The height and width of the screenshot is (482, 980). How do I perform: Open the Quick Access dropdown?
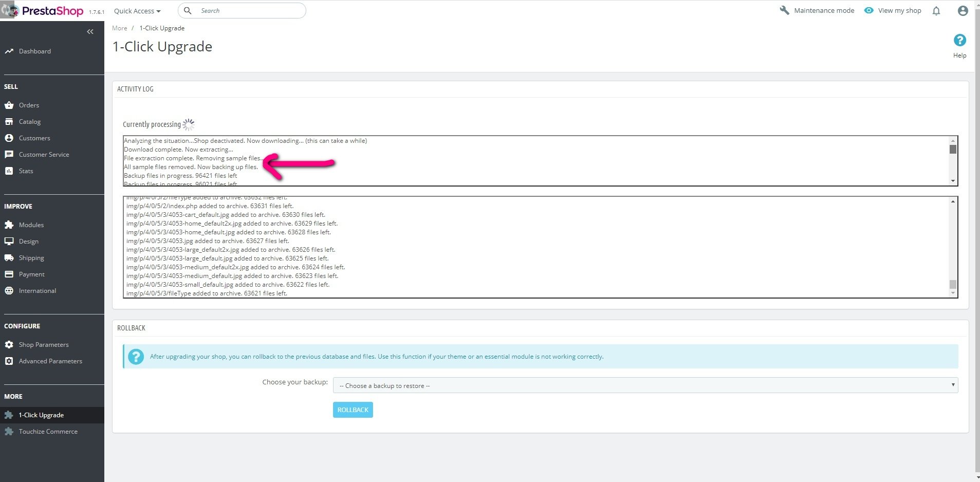pos(137,11)
